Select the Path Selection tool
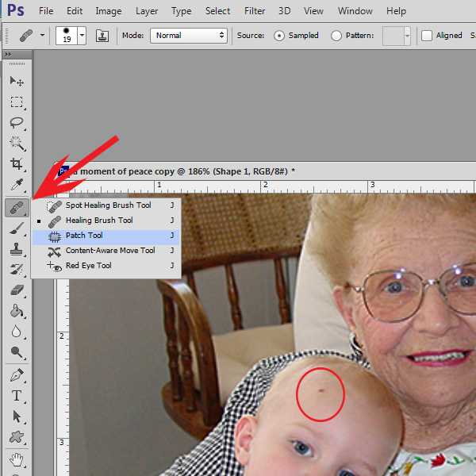The image size is (476, 476). [x=17, y=416]
